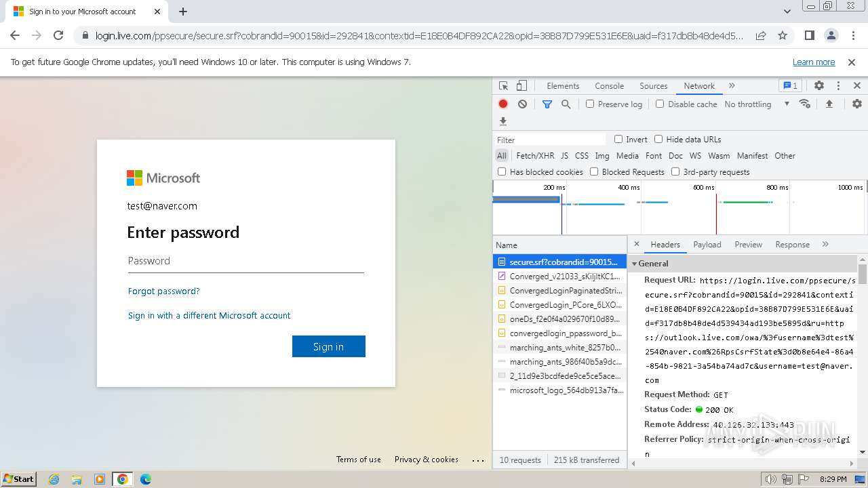
Task: Check the Invert filter checkbox
Action: click(618, 139)
